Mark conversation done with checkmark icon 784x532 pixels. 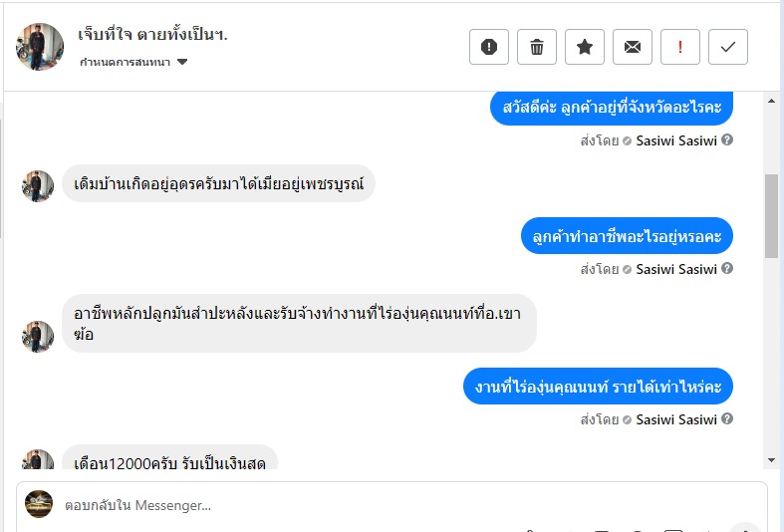tap(728, 47)
